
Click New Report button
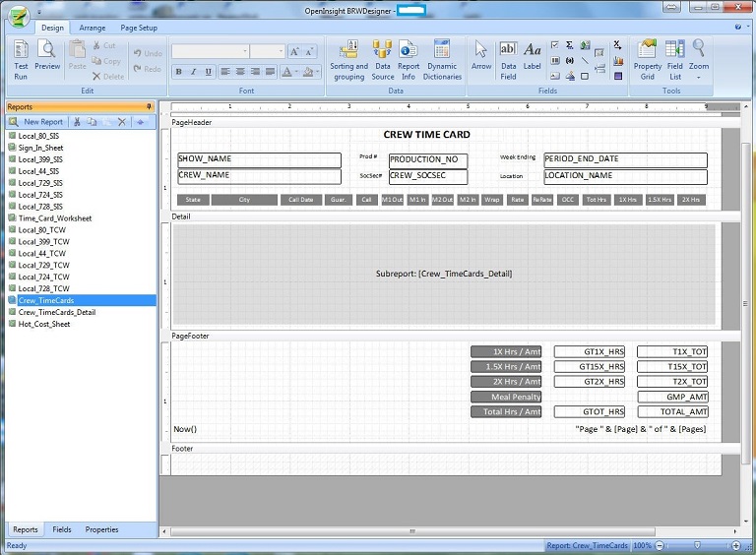[37, 122]
